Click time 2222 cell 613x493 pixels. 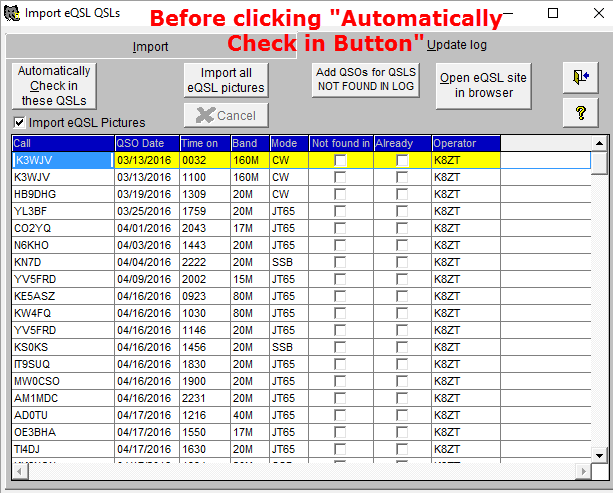[205, 262]
